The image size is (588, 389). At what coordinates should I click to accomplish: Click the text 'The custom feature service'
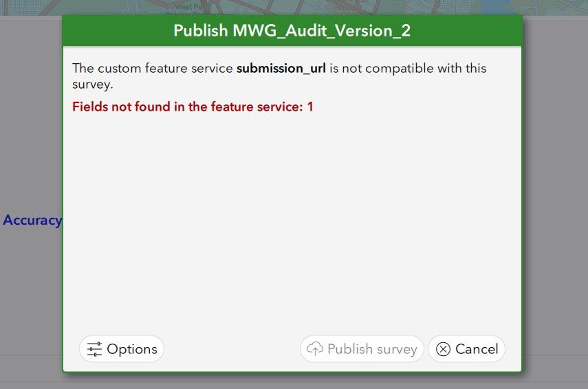(153, 68)
